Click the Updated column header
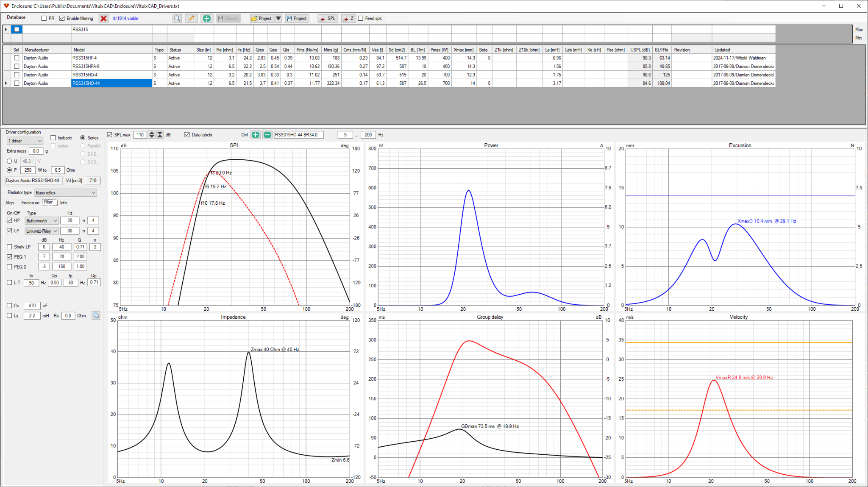 (x=744, y=50)
